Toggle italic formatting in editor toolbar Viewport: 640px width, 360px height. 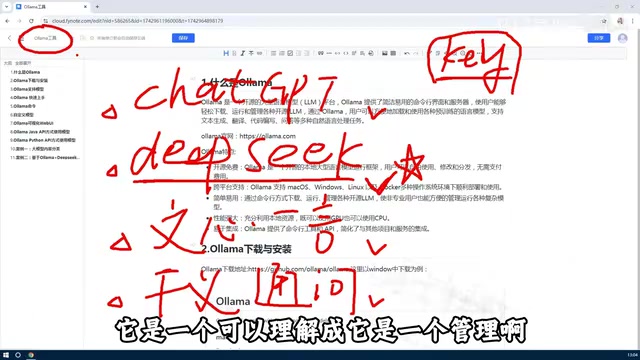pyautogui.click(x=242, y=53)
